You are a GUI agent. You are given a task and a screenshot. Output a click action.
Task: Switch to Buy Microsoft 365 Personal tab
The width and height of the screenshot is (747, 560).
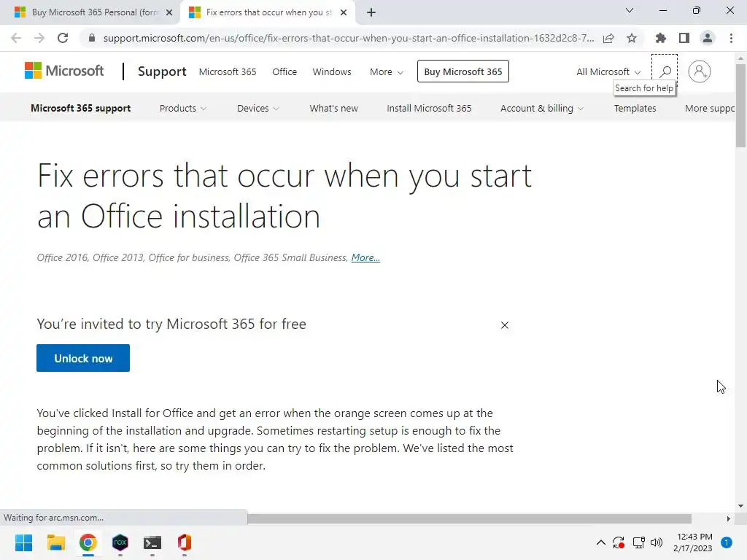[89, 12]
